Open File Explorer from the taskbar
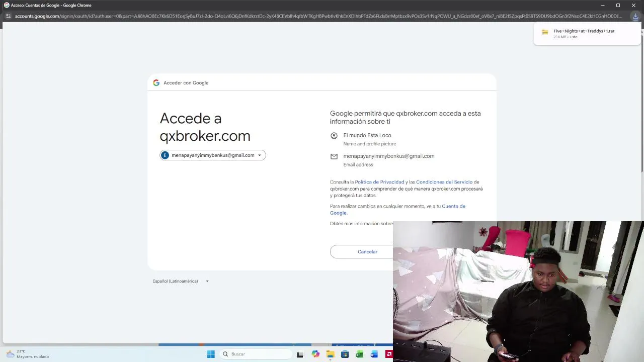Screen dimensions: 644x362 click(330, 354)
